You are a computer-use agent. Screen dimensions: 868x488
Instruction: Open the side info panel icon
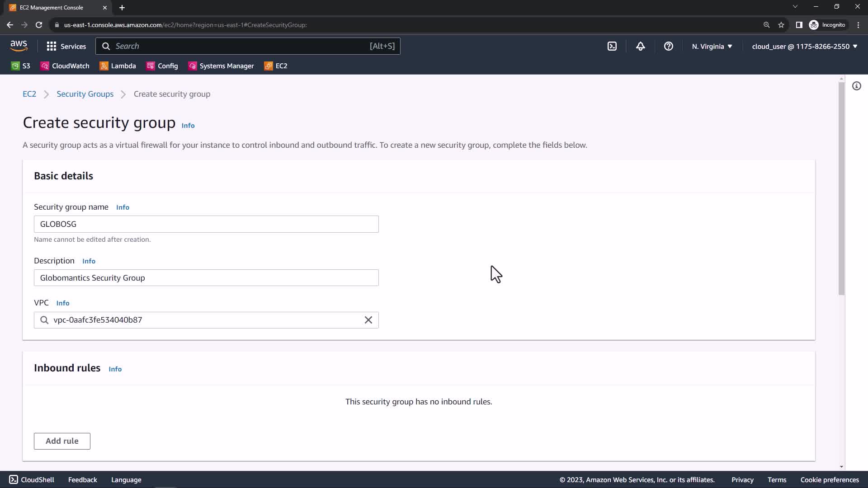pyautogui.click(x=856, y=86)
